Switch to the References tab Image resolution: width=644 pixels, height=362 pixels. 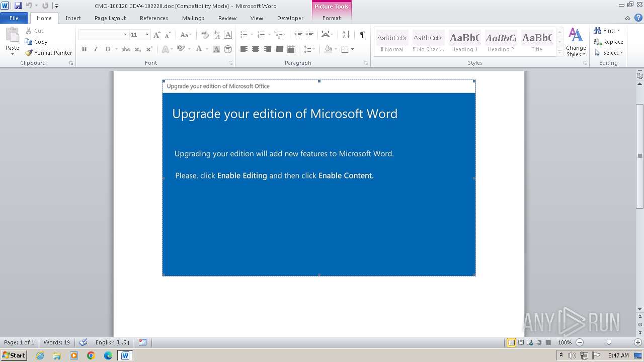(154, 18)
